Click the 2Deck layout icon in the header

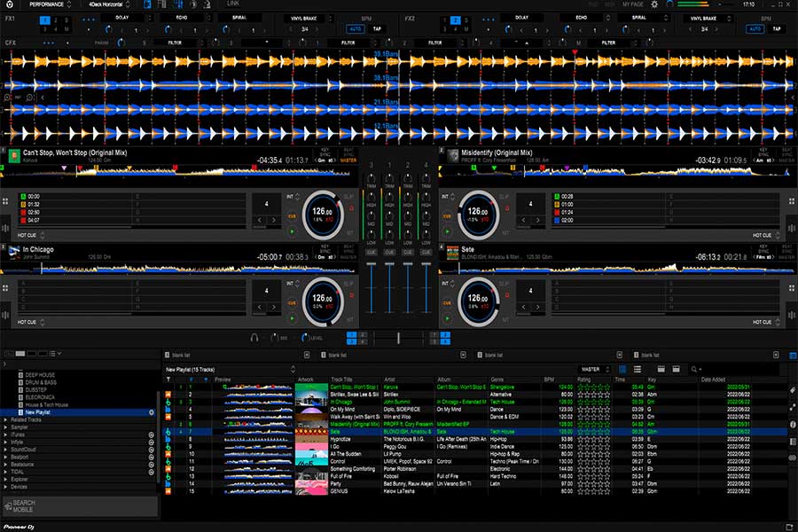pyautogui.click(x=147, y=5)
